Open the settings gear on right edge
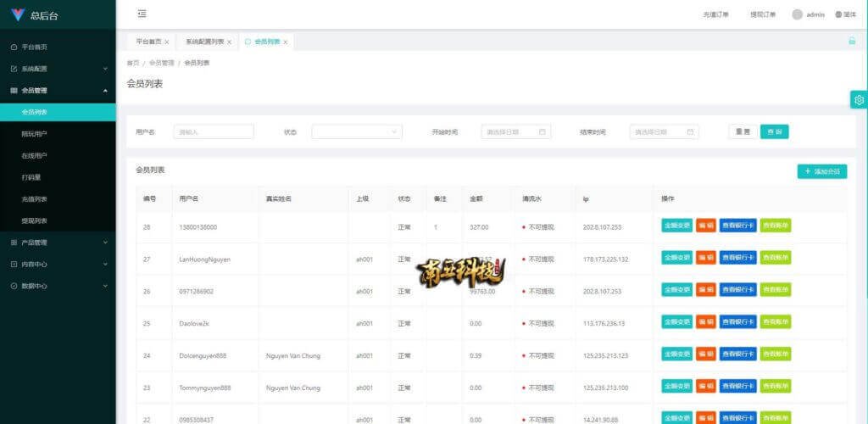 [859, 100]
